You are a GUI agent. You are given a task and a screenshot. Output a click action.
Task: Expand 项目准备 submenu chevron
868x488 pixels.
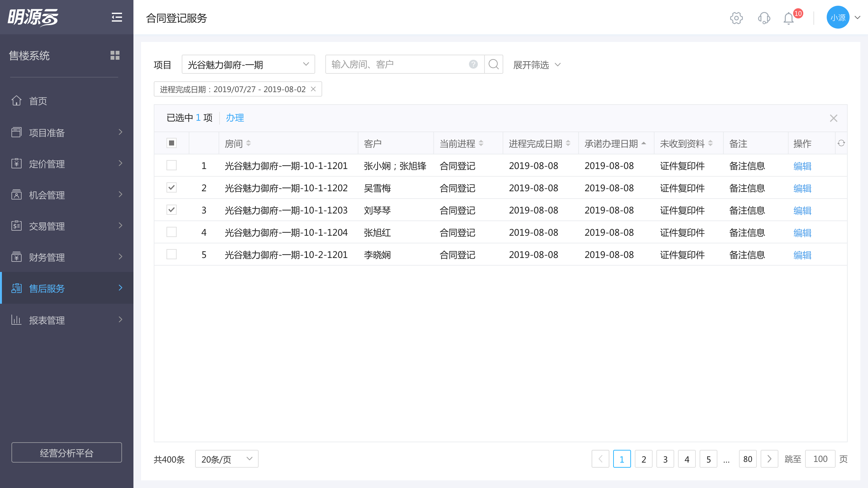tap(120, 132)
